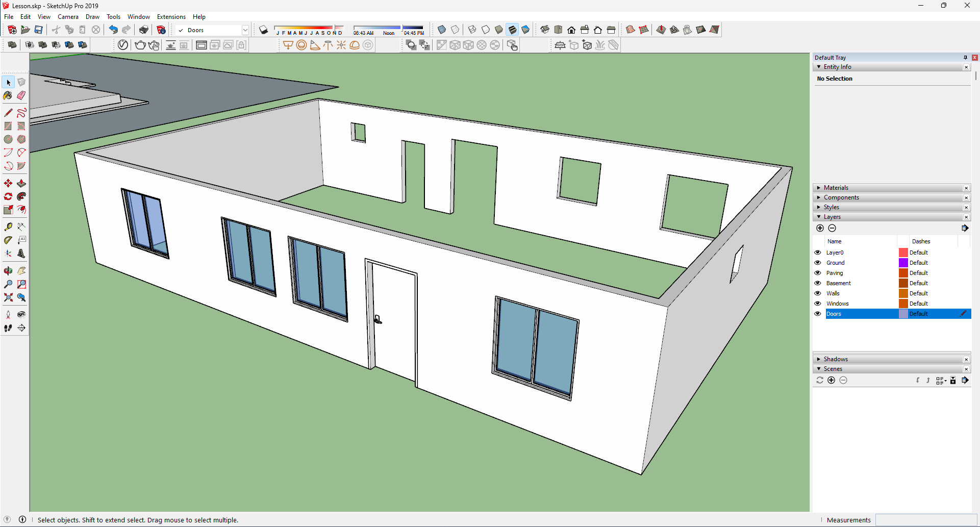Click the Zoom Extents tool
The image size is (980, 527).
(x=8, y=297)
